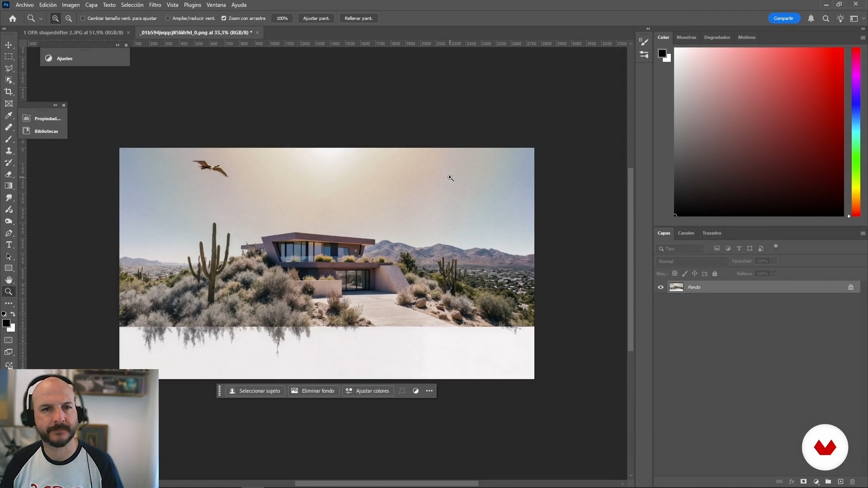Select the Eyedropper tool
The width and height of the screenshot is (868, 488).
[x=9, y=115]
